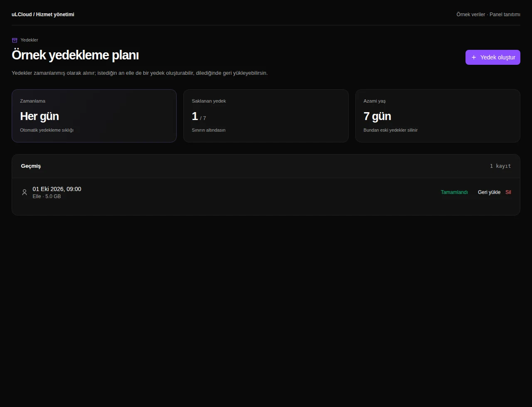Click the Örnek yedekleme planı heading
Screen dimensions: 532x407
tap(75, 55)
